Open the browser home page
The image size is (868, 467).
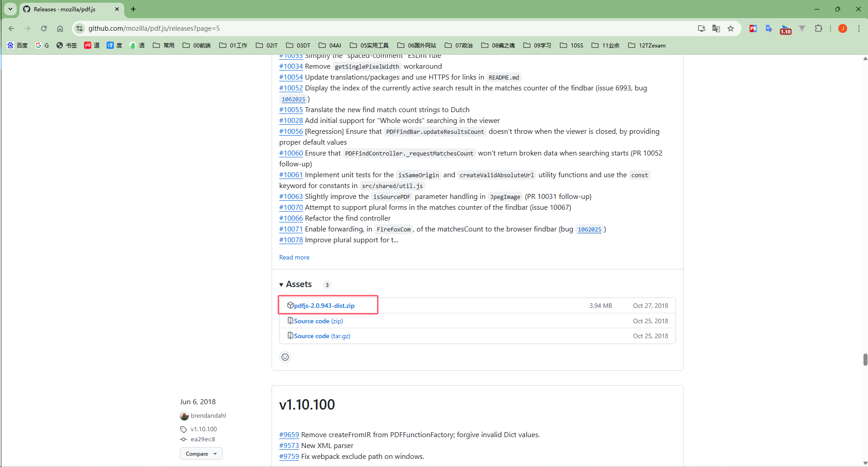(x=60, y=28)
